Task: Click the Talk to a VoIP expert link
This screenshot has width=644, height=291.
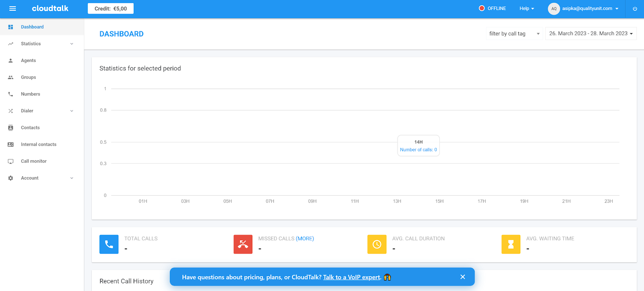Action: click(351, 277)
